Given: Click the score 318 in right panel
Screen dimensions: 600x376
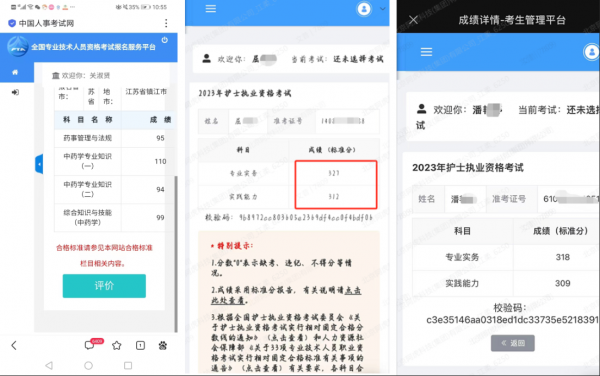Looking at the screenshot, I should 562,257.
